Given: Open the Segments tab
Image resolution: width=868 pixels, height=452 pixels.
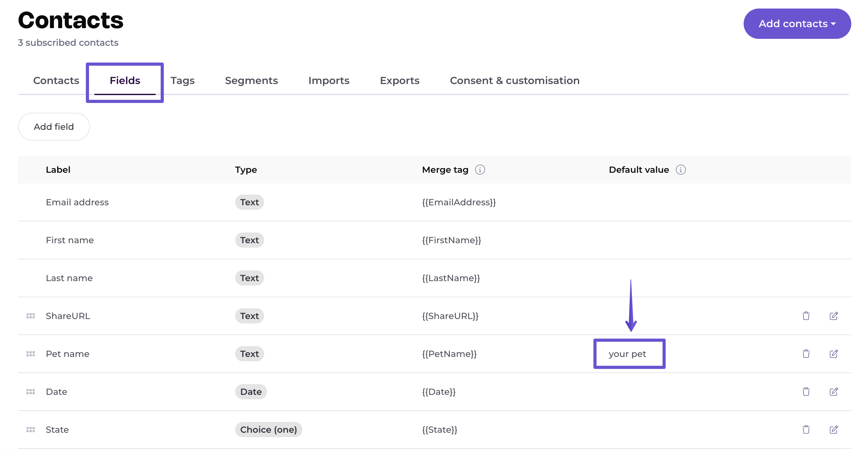Looking at the screenshot, I should tap(251, 80).
